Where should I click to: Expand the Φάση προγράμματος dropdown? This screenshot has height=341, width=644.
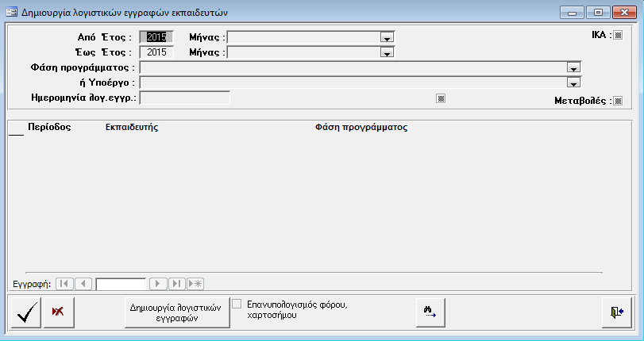tap(573, 68)
